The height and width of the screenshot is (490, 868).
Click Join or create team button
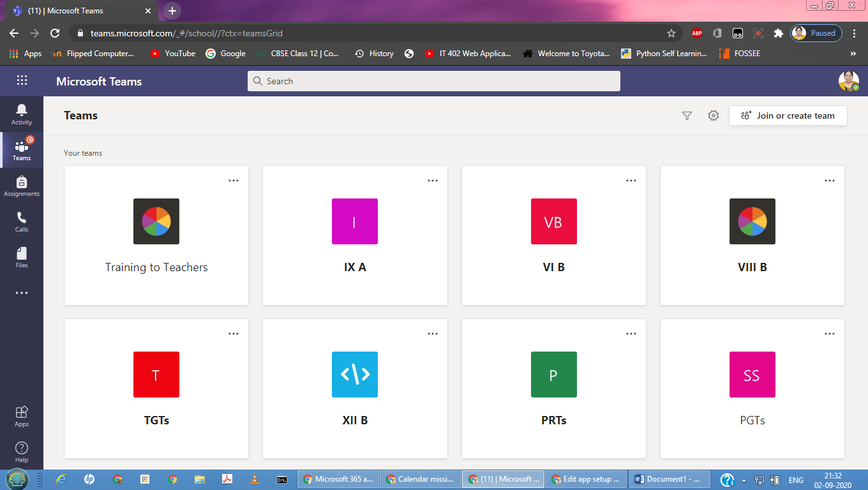[x=788, y=115]
